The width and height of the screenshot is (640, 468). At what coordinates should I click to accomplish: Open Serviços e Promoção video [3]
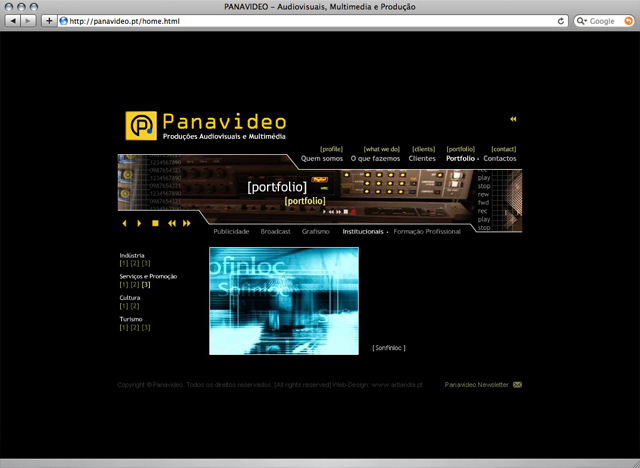(x=146, y=285)
